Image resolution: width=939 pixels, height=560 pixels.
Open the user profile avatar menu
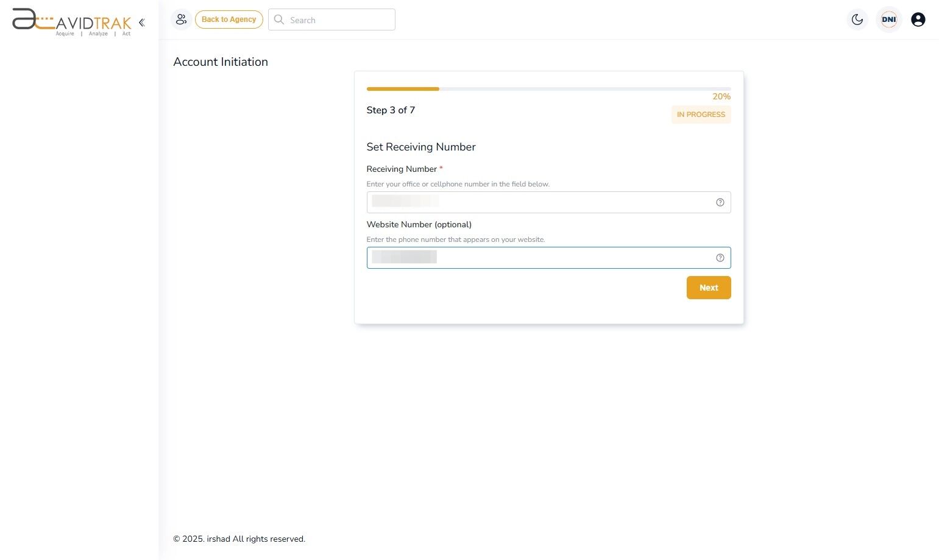point(918,19)
